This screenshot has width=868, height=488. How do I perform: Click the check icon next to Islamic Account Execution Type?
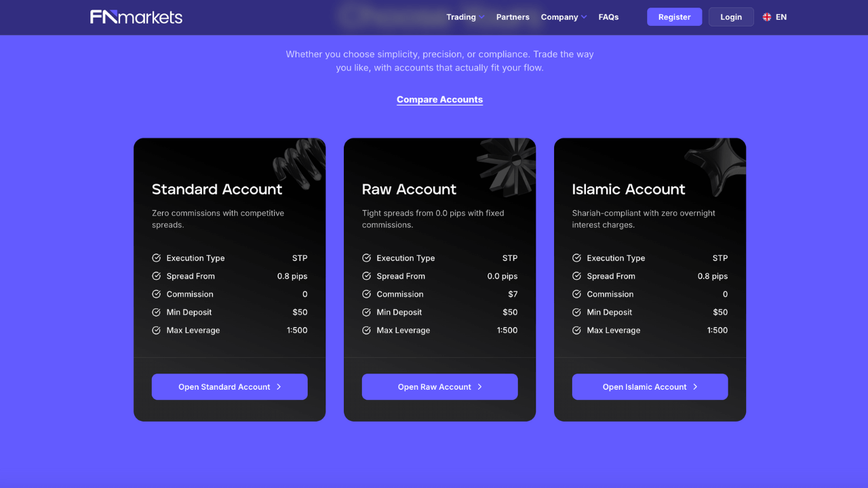click(576, 258)
